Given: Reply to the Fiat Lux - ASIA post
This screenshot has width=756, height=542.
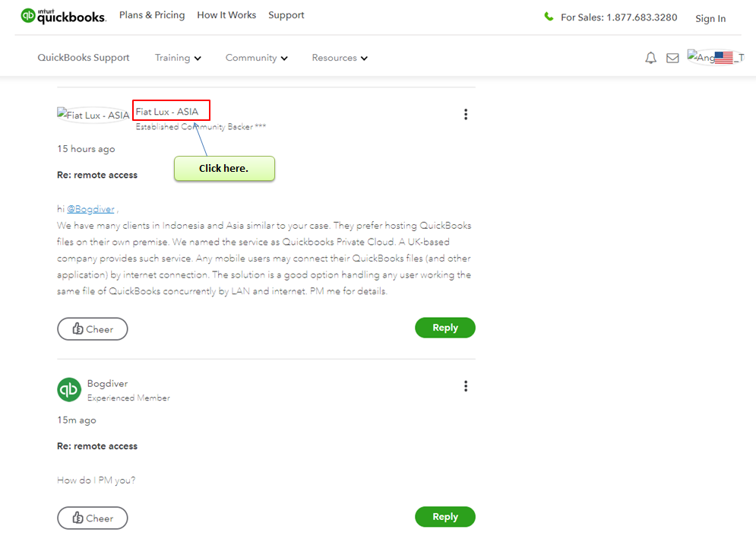Looking at the screenshot, I should click(x=445, y=328).
